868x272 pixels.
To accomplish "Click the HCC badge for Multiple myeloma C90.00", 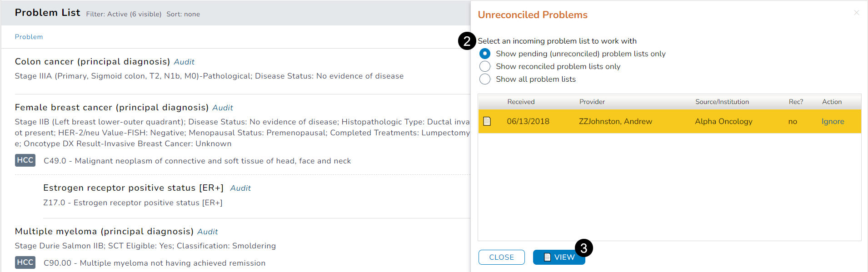I will 25,262.
